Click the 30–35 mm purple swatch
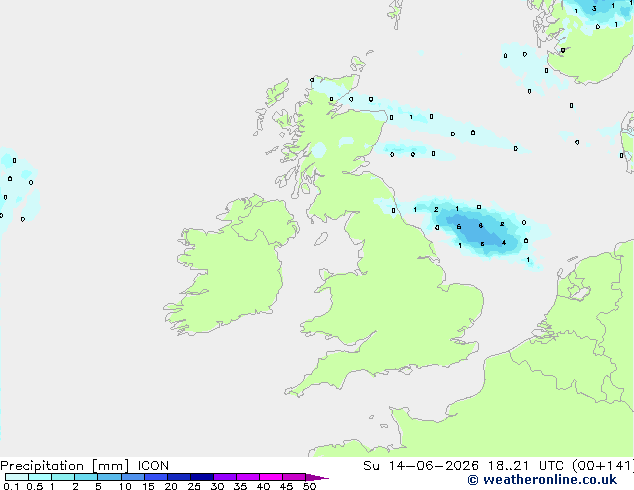This screenshot has width=634, height=490. pyautogui.click(x=225, y=477)
